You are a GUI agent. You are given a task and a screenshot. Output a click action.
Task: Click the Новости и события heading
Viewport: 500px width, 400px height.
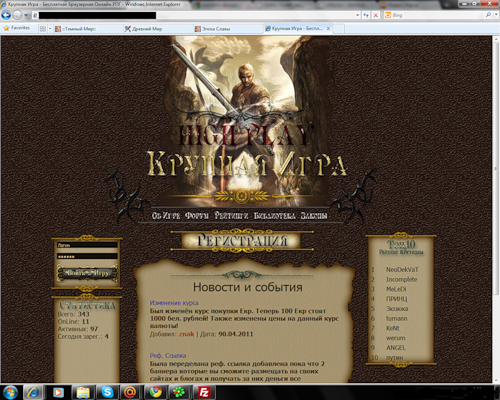click(x=248, y=287)
